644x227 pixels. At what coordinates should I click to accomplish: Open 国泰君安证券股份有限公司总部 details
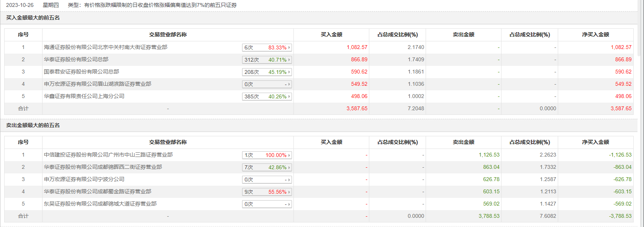pyautogui.click(x=81, y=72)
